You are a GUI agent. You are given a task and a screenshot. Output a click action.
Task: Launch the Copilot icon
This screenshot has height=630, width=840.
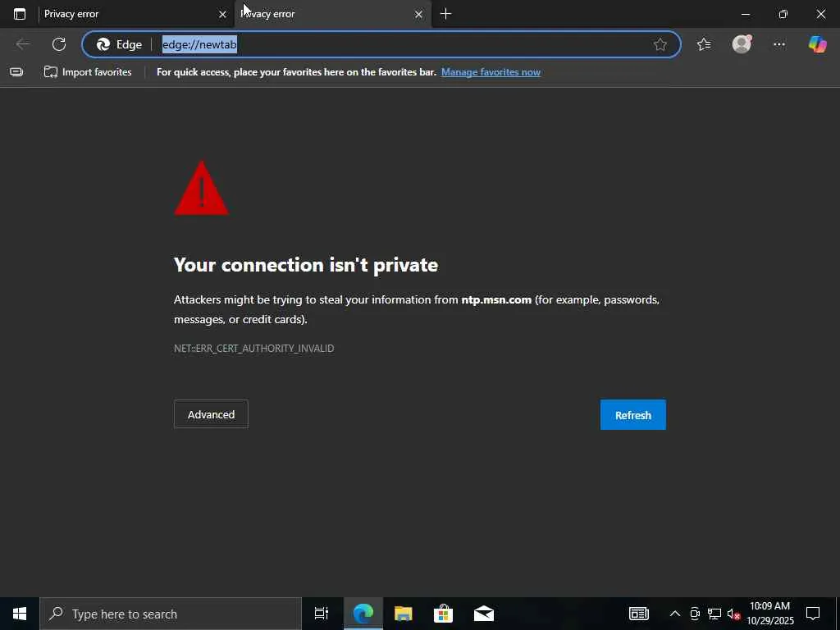[818, 44]
